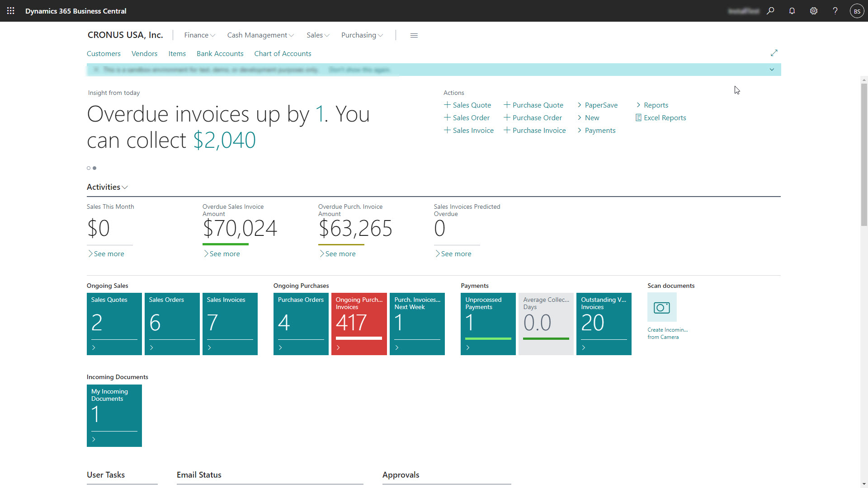Open the app launcher waffle icon
Screen dimensions: 868x488
(x=11, y=11)
